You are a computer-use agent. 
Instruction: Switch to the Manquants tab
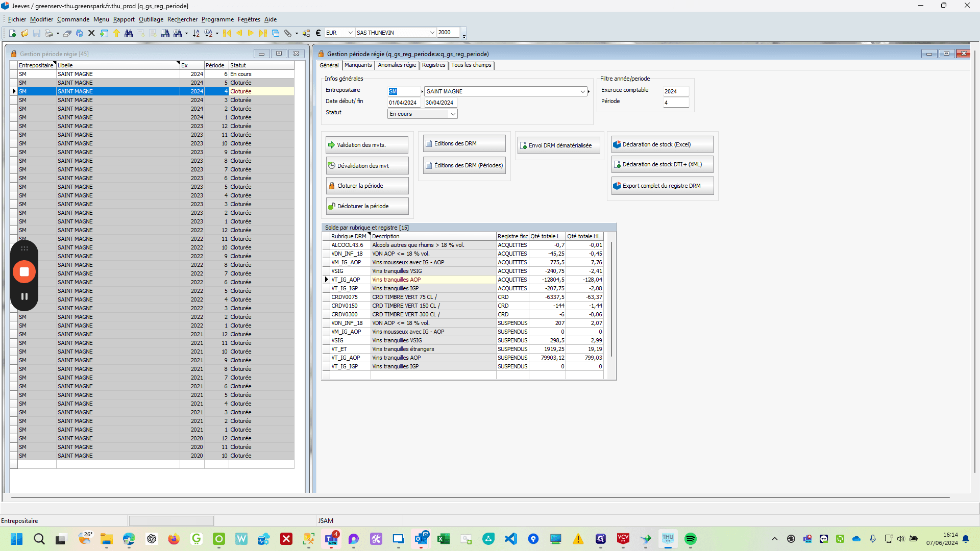358,65
